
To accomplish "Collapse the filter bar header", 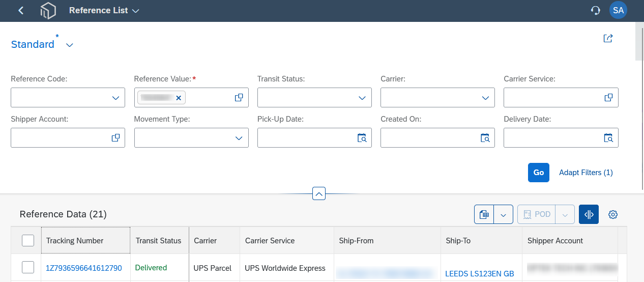I will [318, 193].
